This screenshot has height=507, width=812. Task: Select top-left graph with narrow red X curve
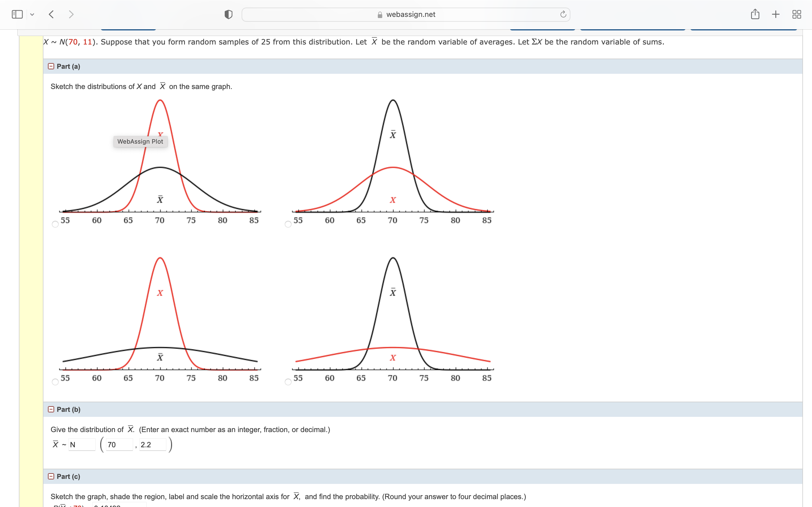click(x=55, y=224)
